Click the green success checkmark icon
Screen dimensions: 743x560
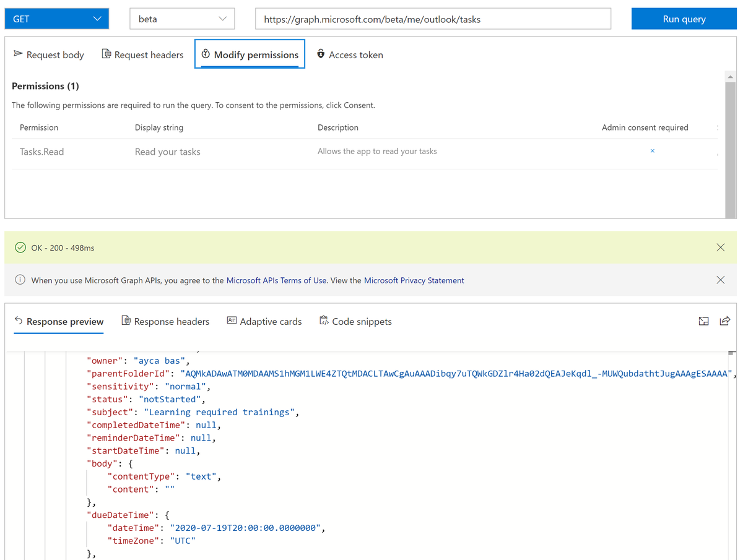point(20,248)
